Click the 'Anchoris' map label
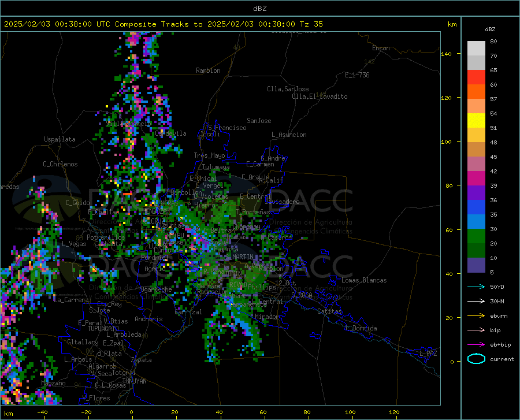 (x=148, y=319)
